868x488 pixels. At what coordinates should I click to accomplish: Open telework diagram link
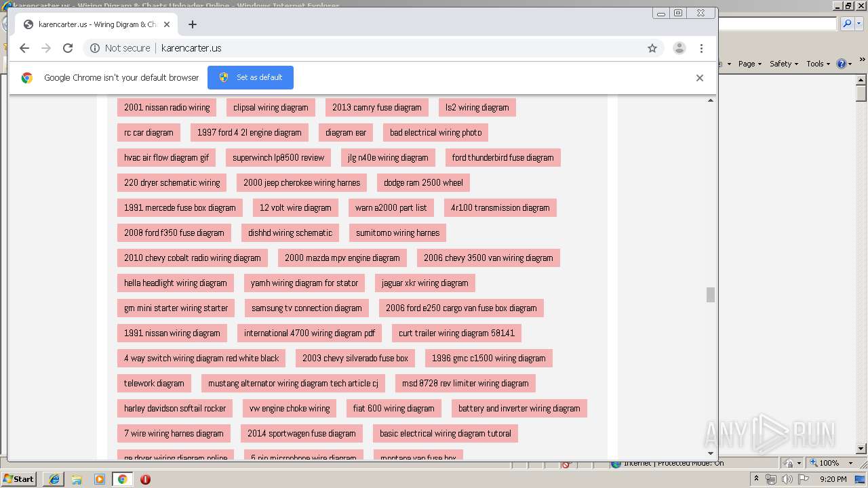pos(154,383)
